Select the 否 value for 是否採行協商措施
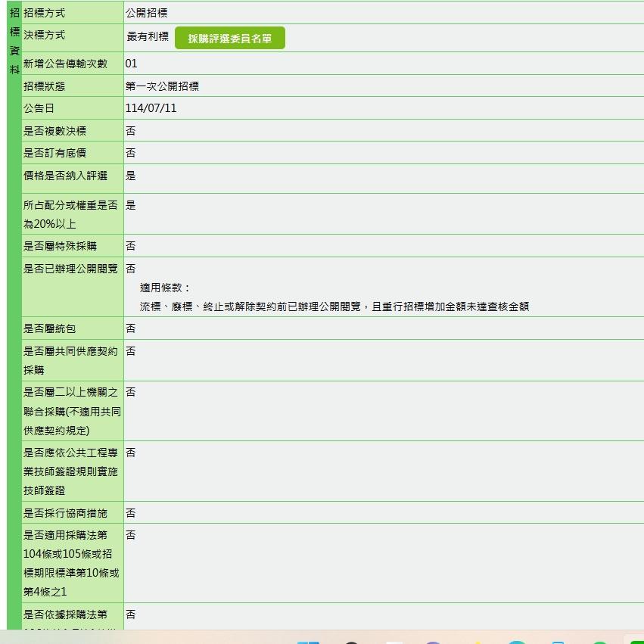644x644 pixels. click(x=131, y=513)
